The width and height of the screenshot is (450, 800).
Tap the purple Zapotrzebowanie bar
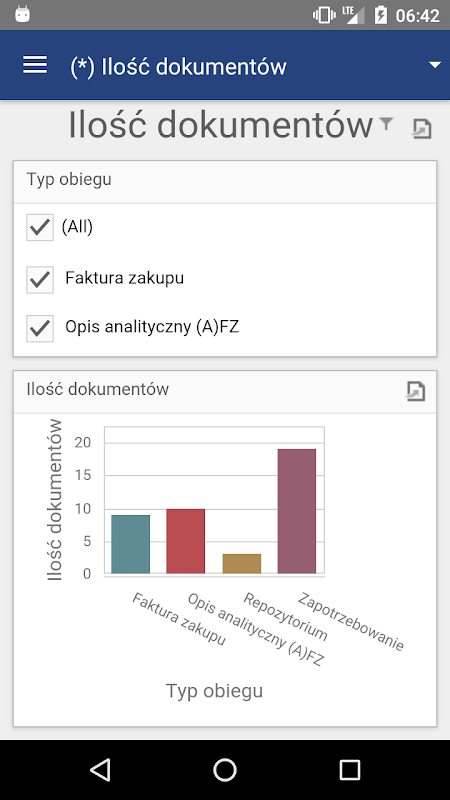pyautogui.click(x=297, y=511)
